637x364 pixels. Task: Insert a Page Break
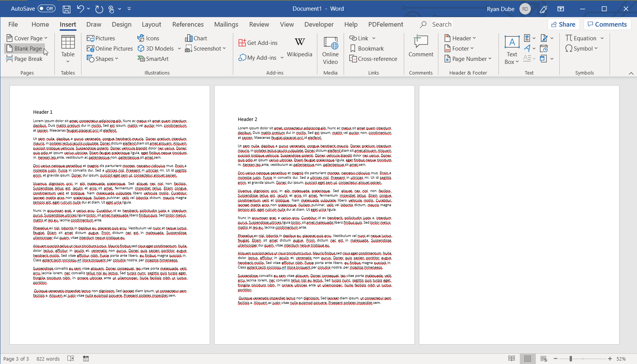(x=24, y=59)
